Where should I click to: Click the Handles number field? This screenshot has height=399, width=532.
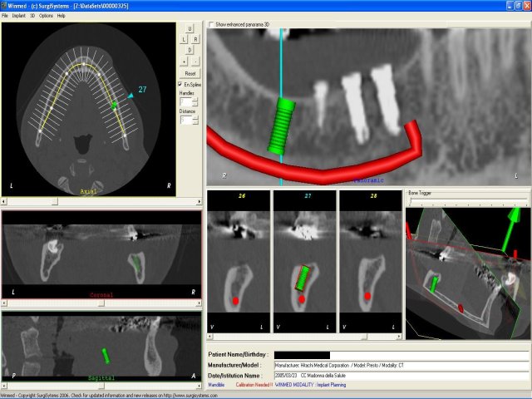pos(186,101)
